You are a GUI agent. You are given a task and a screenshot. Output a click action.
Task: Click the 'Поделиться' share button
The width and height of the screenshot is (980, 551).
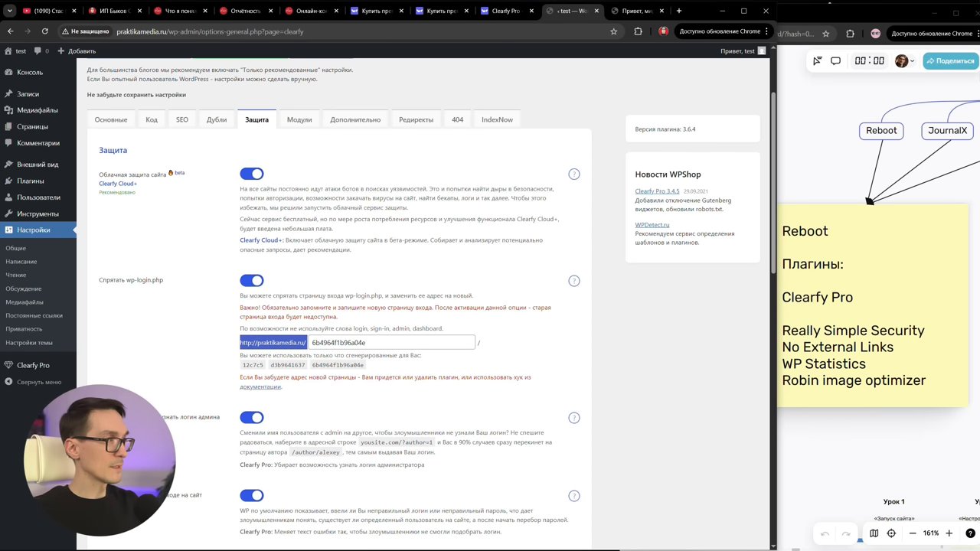point(951,61)
